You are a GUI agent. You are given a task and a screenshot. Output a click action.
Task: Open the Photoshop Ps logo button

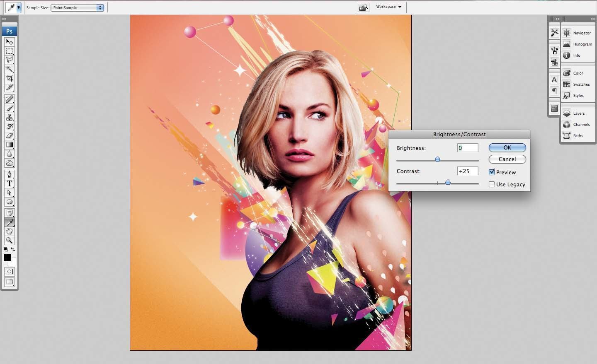9,31
